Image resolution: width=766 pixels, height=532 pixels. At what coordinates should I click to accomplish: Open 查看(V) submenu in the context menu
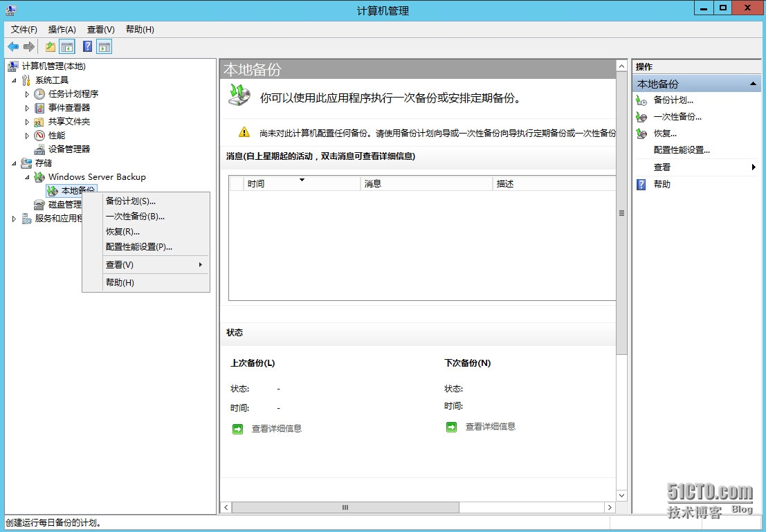click(145, 265)
